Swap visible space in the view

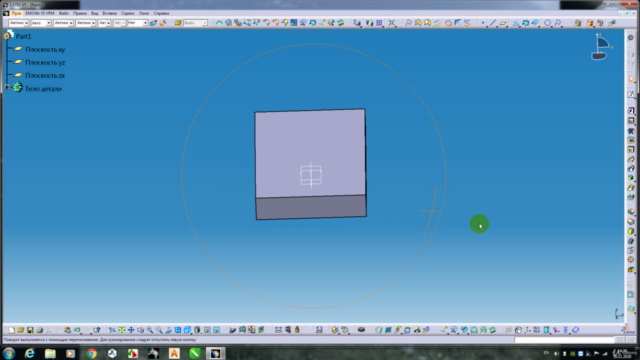[217, 330]
